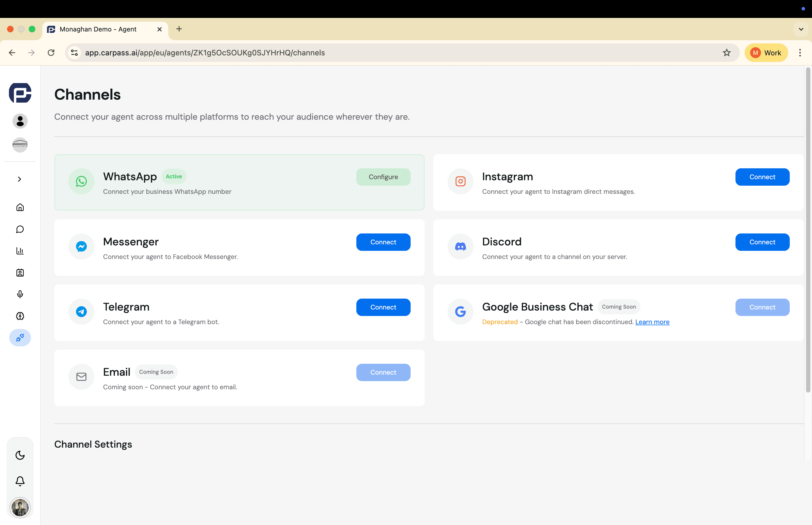Toggle dark mode with the moon icon
The height and width of the screenshot is (525, 812).
[20, 455]
